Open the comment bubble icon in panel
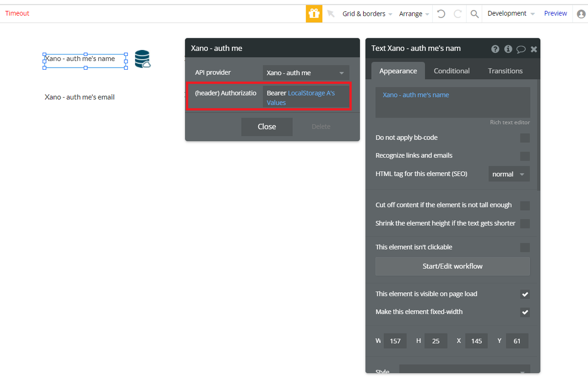This screenshot has width=588, height=386. [x=521, y=49]
